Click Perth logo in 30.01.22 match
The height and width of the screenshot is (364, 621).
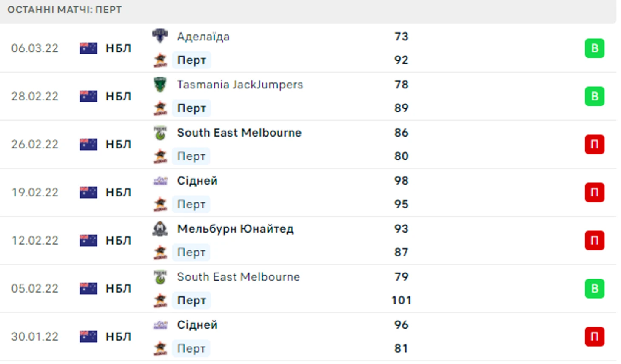(160, 348)
